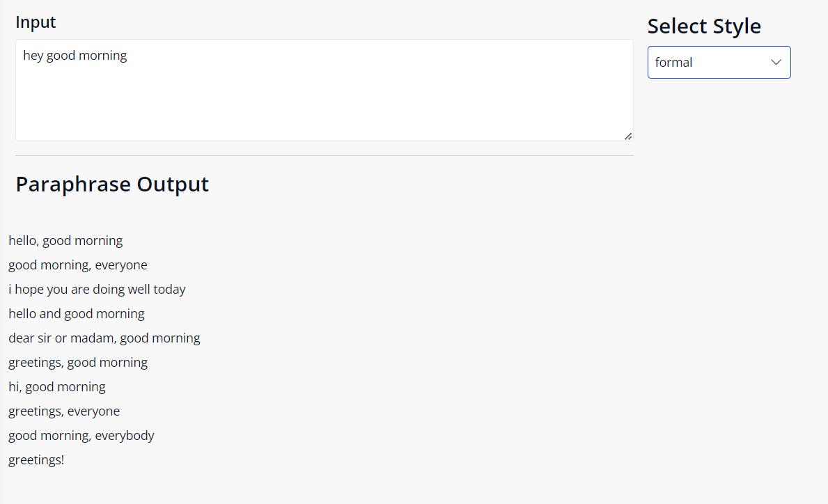828x504 pixels.
Task: Click 'dear sir or madam, good morning' line
Action: pyautogui.click(x=104, y=338)
